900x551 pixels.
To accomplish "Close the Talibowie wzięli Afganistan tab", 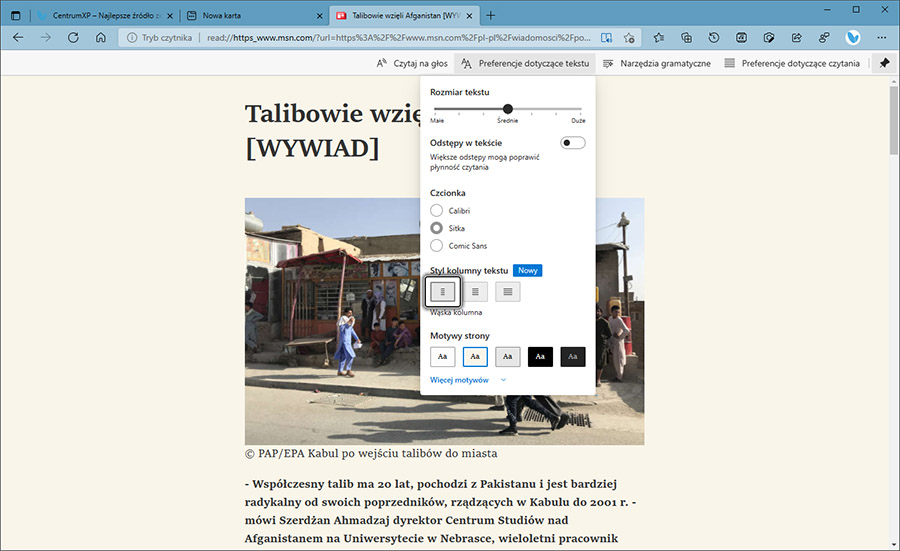I will click(470, 16).
